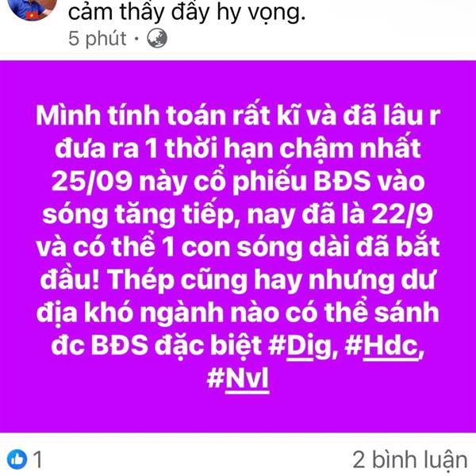Click the "22/9" date in the post
Viewport: 476px width, 476px height.
tap(401, 214)
